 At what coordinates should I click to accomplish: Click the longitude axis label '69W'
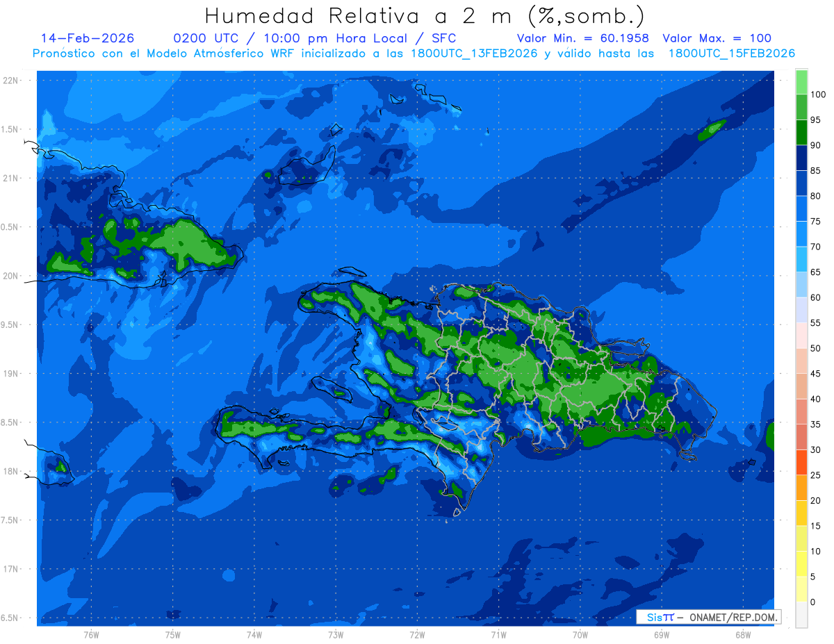(662, 635)
